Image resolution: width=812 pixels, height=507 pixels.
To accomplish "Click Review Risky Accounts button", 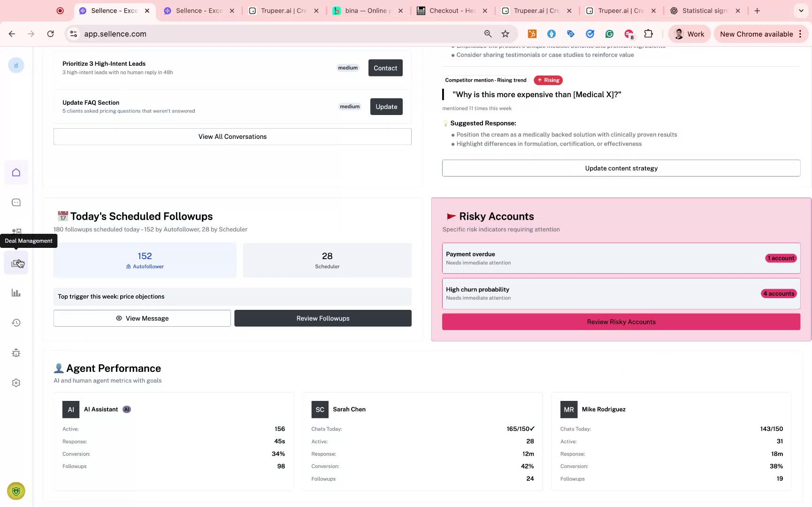I will (x=621, y=322).
